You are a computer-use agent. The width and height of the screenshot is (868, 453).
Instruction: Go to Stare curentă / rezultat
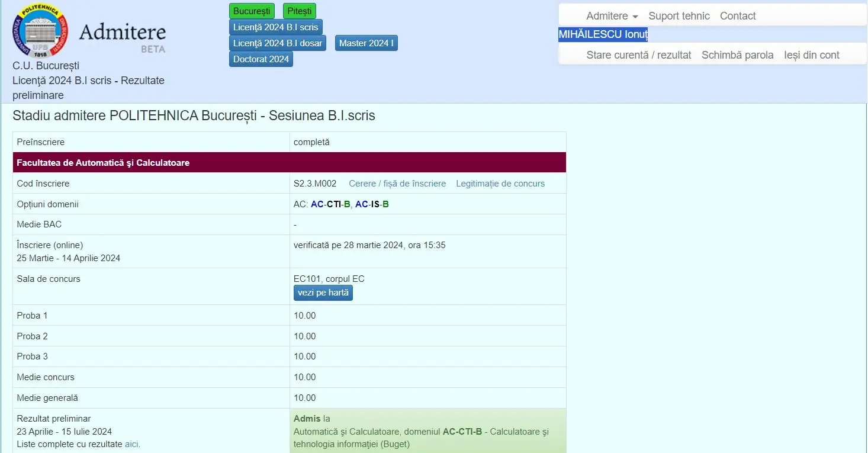tap(639, 55)
